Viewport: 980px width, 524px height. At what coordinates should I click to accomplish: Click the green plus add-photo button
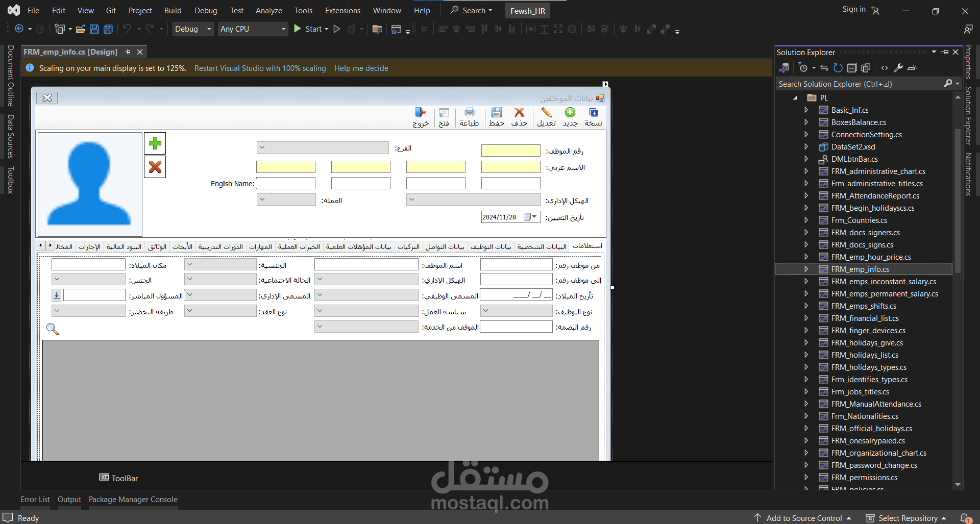pos(155,144)
